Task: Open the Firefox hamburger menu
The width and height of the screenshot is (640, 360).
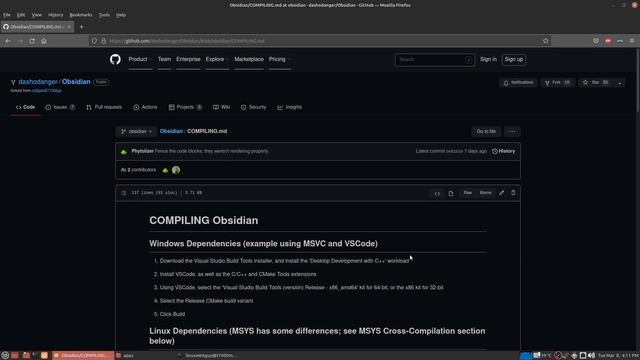Action: [632, 41]
